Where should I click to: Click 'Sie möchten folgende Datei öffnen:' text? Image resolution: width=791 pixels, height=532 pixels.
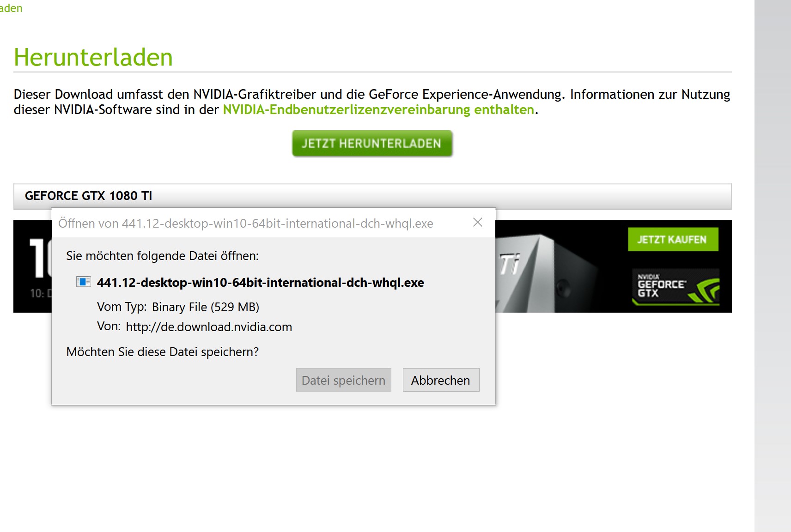tap(163, 256)
